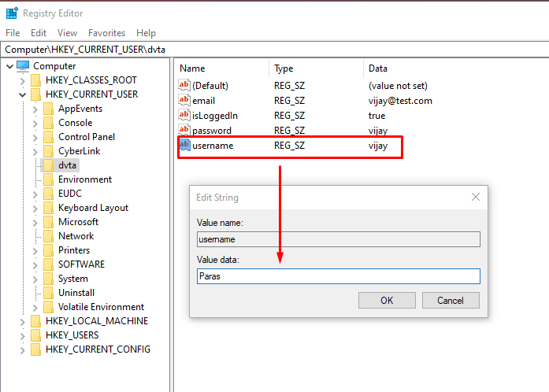This screenshot has width=549, height=392.
Task: Click the Registry Editor app icon
Action: [12, 13]
